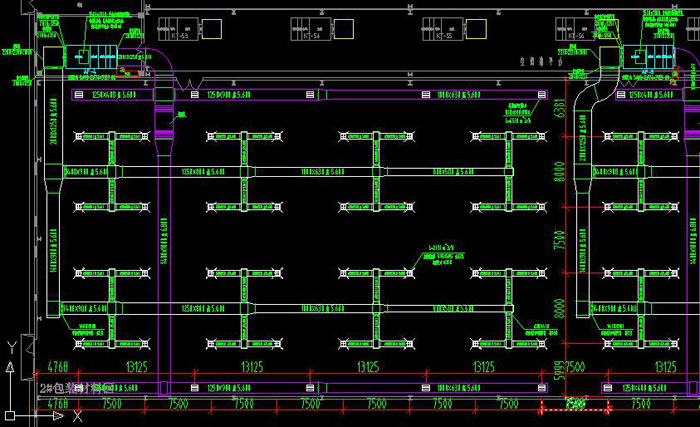Select the 2#包装材料 room label text
The height and width of the screenshot is (427, 700).
click(76, 388)
